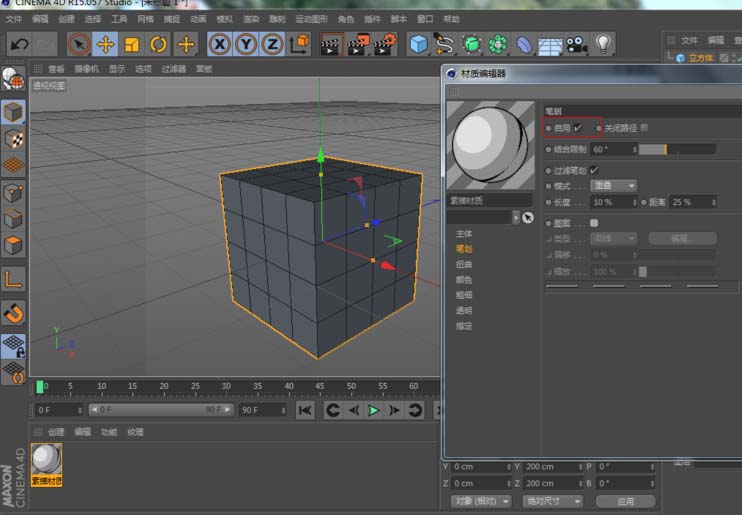
Task: Toggle the 过滤笔划 checkbox
Action: [x=594, y=170]
